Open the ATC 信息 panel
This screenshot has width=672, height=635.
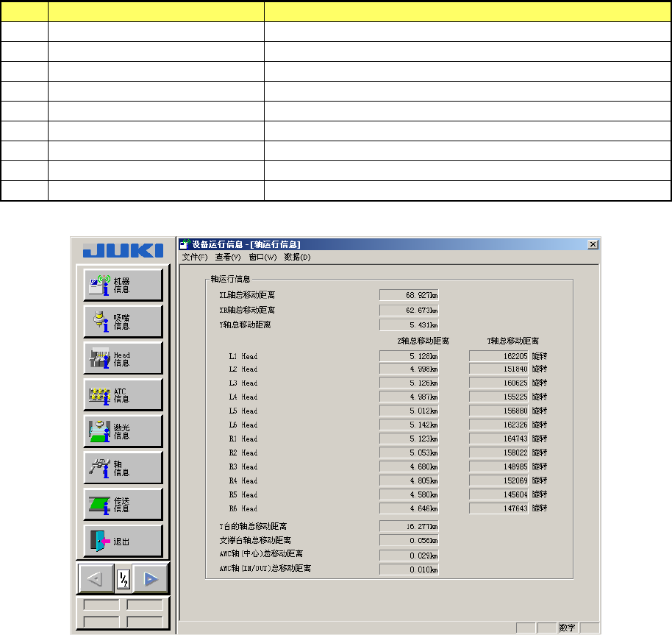123,395
